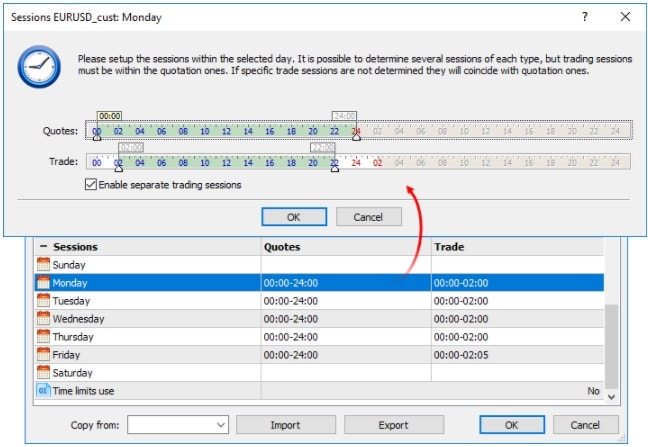This screenshot has height=447, width=648.
Task: Click the Trade session start handle at 02
Action: 119,169
